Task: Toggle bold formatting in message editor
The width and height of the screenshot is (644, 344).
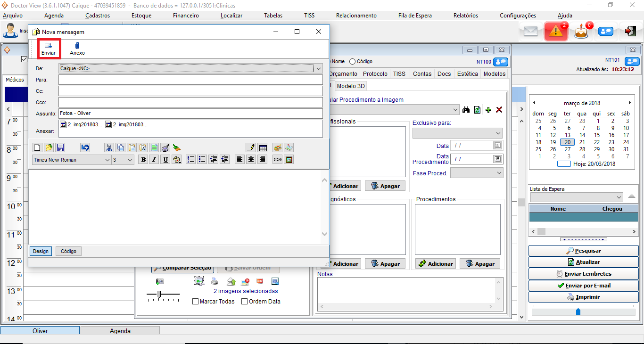Action: coord(143,160)
